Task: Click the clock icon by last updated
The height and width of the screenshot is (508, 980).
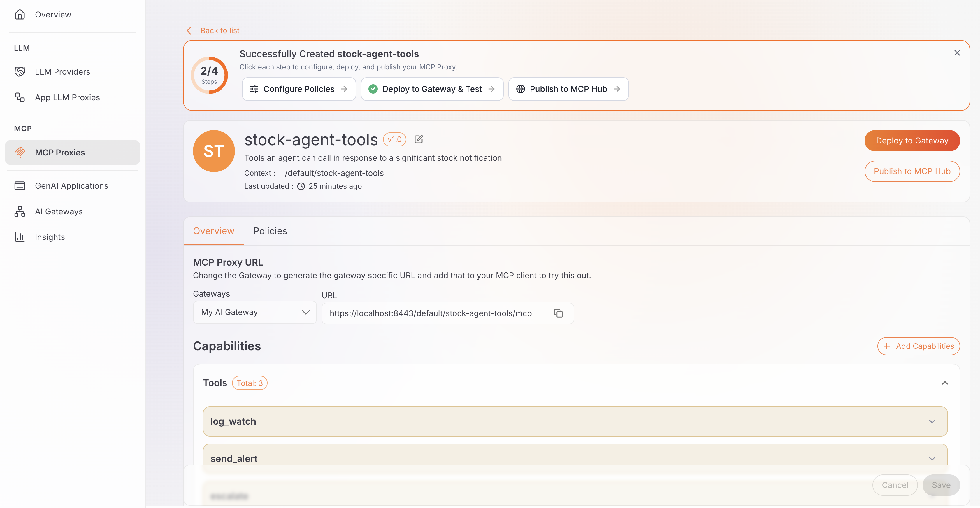Action: pos(301,186)
